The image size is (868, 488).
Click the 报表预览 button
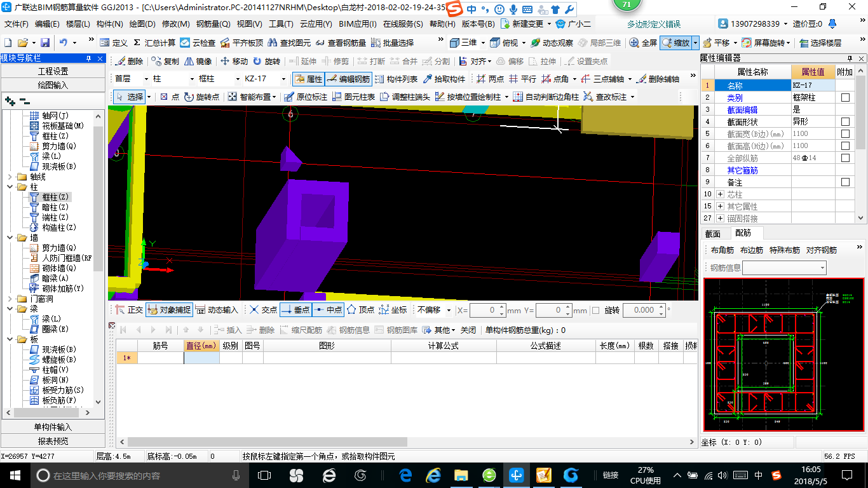tap(53, 441)
